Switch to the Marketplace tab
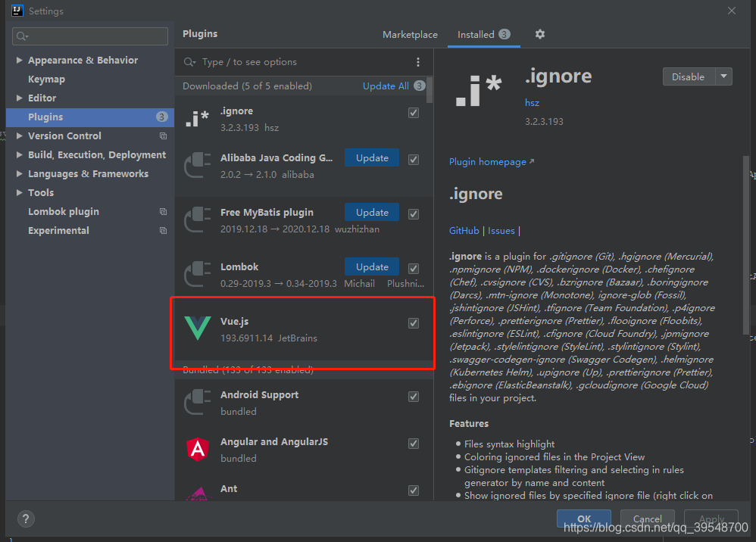Image resolution: width=756 pixels, height=542 pixels. click(410, 35)
